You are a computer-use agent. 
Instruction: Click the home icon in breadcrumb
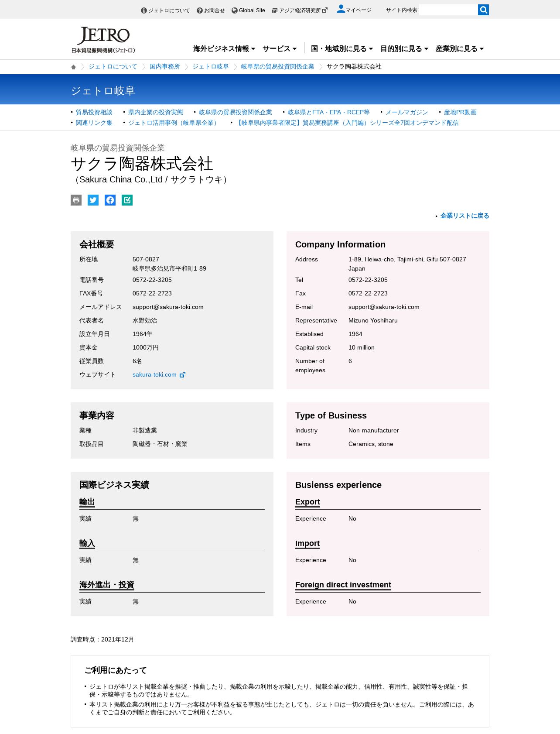[73, 67]
